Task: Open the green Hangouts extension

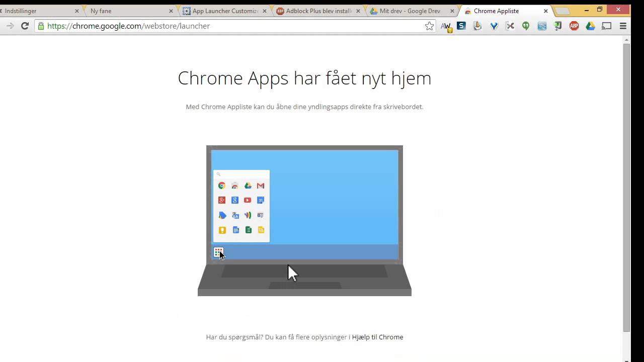Action: point(526,26)
